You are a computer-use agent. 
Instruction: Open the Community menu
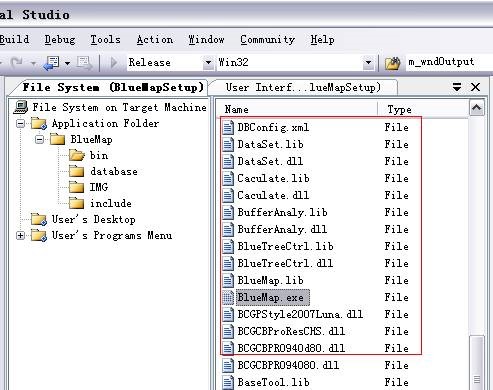(x=268, y=39)
